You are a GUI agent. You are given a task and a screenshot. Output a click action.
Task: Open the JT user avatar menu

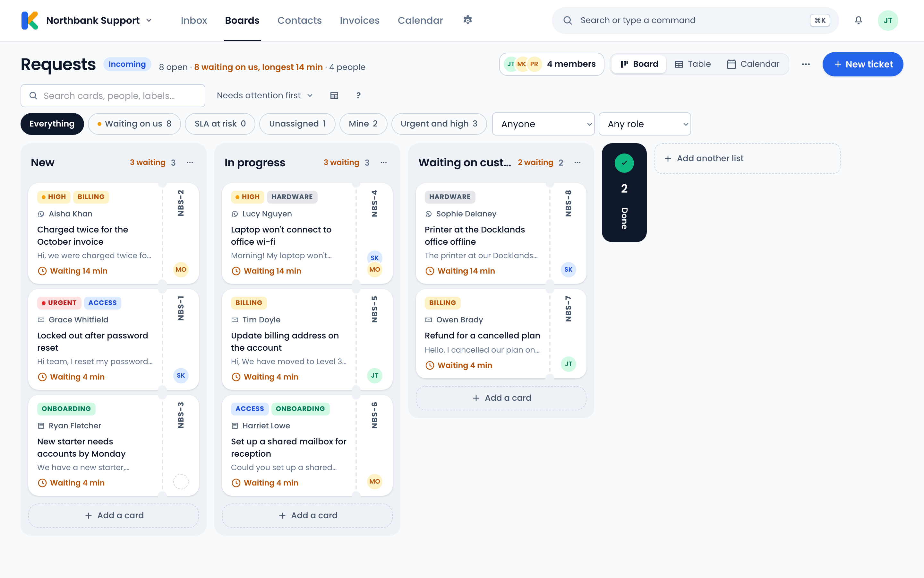[888, 20]
